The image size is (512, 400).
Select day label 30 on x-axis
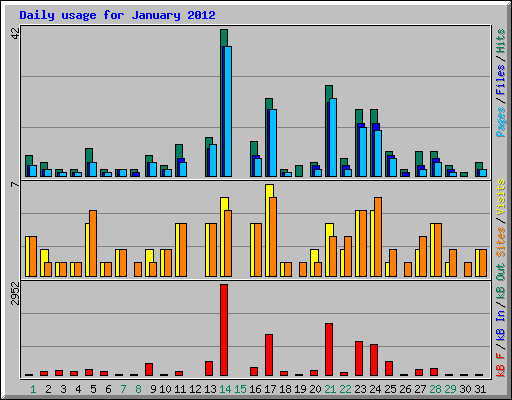click(x=465, y=389)
